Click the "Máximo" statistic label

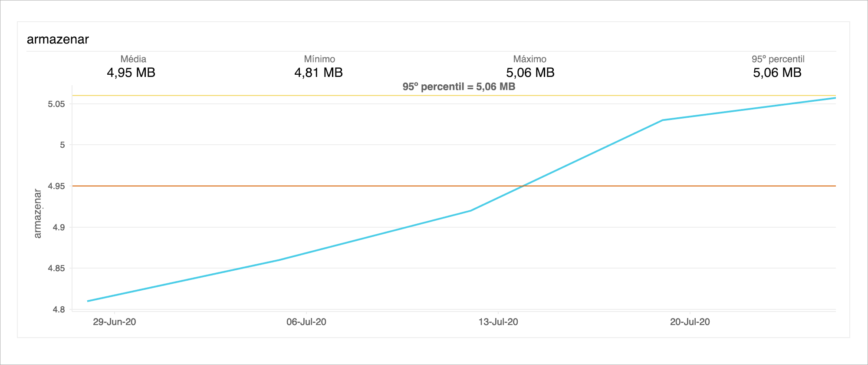coord(529,59)
